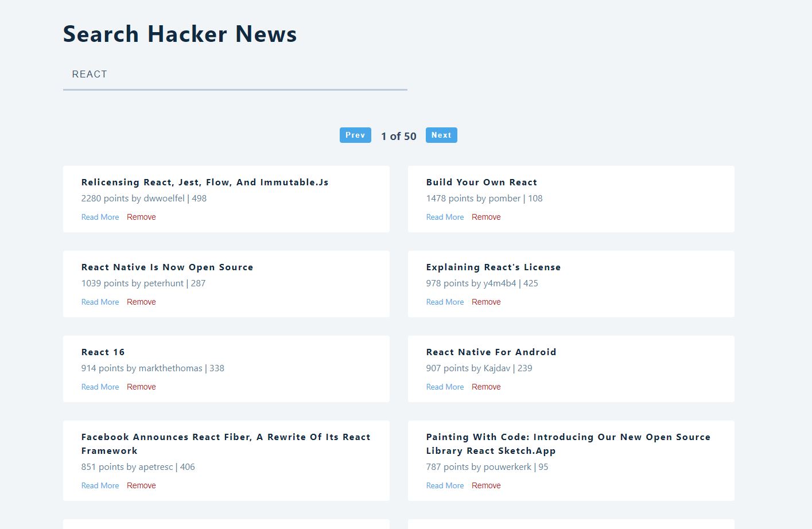812x529 pixels.
Task: Click the title 'React 16'
Action: 103,352
